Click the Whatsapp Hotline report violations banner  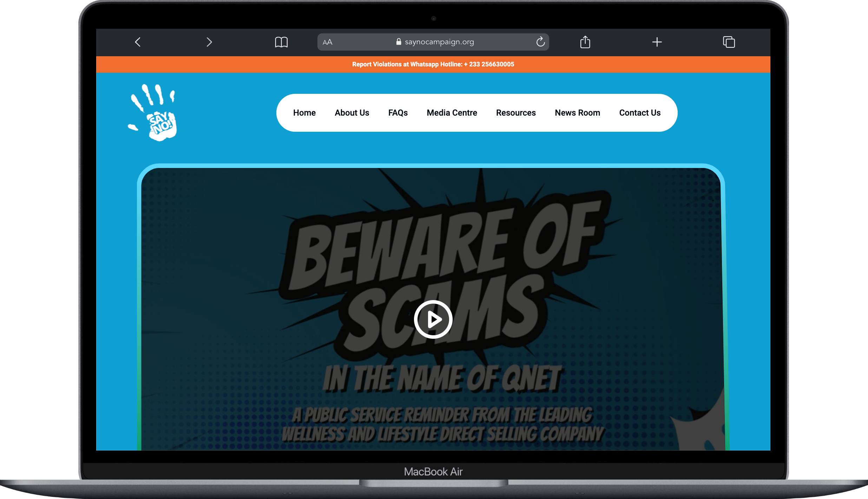click(433, 64)
